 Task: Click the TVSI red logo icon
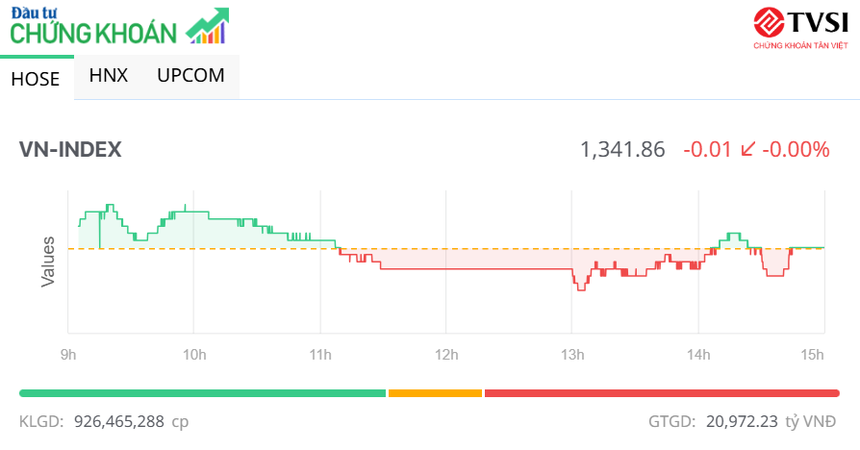pyautogui.click(x=767, y=23)
